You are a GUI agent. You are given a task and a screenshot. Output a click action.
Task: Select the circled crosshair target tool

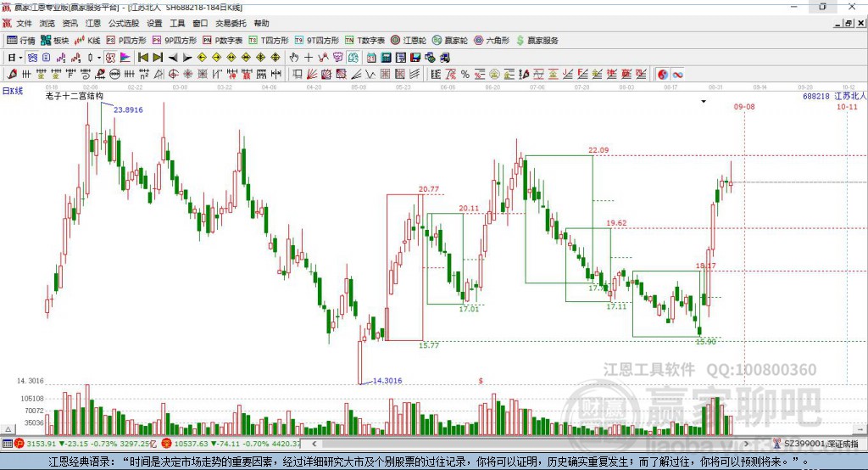(x=173, y=75)
